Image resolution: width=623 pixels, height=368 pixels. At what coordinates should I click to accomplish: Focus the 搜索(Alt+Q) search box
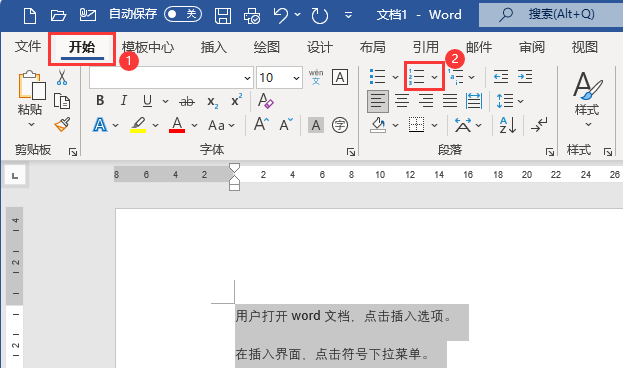click(x=551, y=15)
